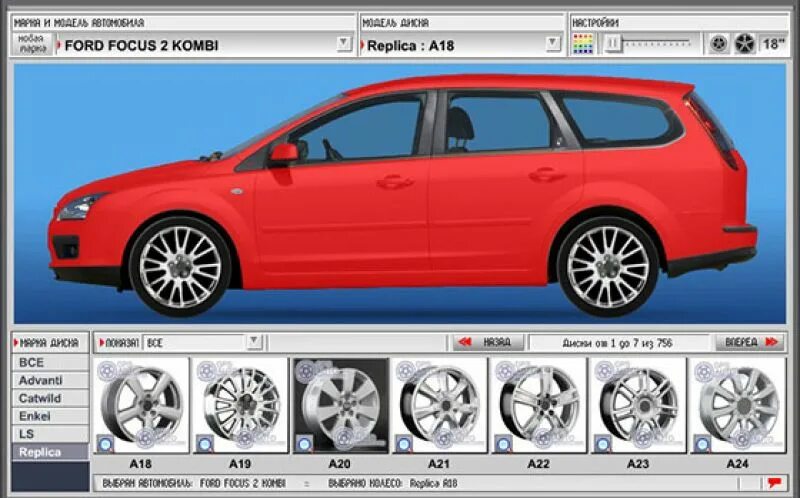Screen dimensions: 800x498
Task: Zoom the A19 wheel with magnifier icon
Action: (x=205, y=444)
